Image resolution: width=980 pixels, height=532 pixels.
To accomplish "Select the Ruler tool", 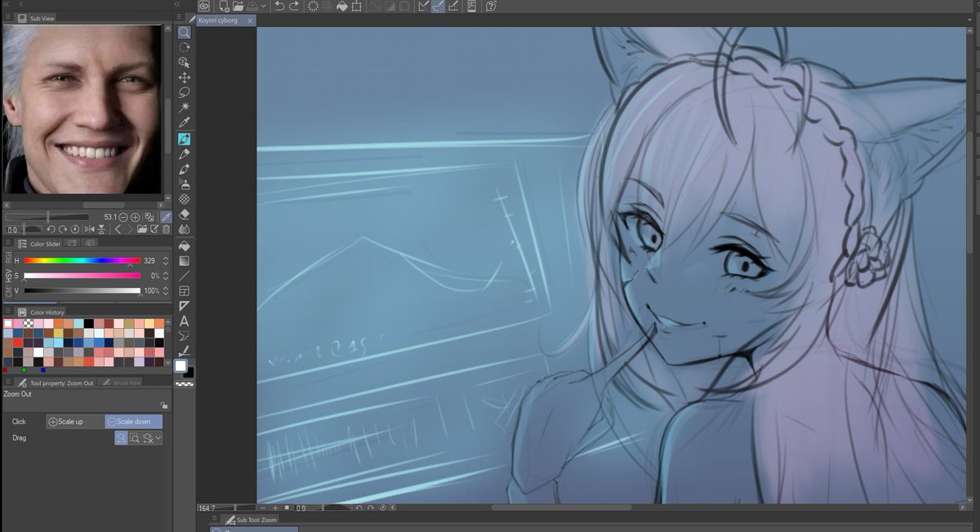I will tap(185, 306).
